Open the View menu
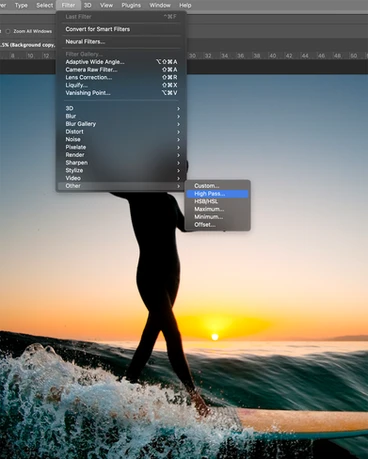Viewport: 368px width, 459px height. [x=106, y=5]
